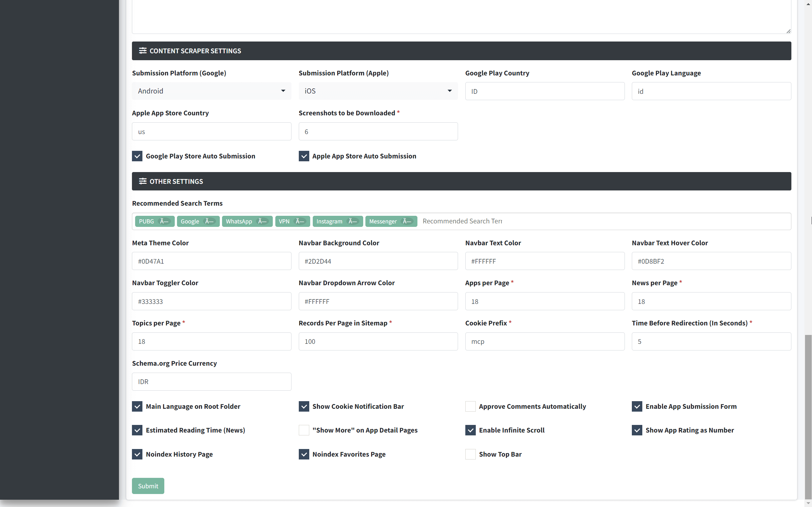
Task: Enable Approve Comments Automatically
Action: (470, 406)
